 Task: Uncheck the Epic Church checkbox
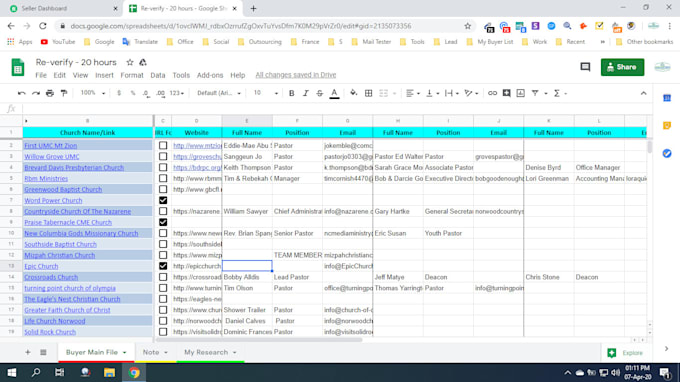pyautogui.click(x=163, y=266)
